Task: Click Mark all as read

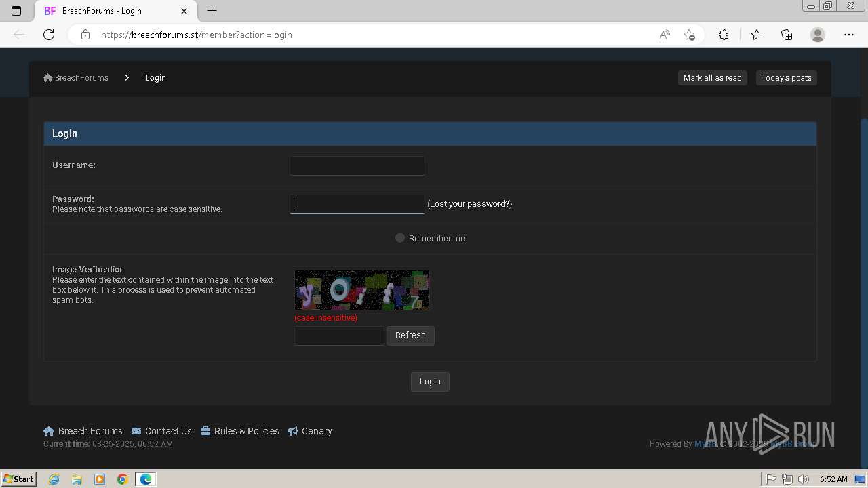Action: (713, 78)
